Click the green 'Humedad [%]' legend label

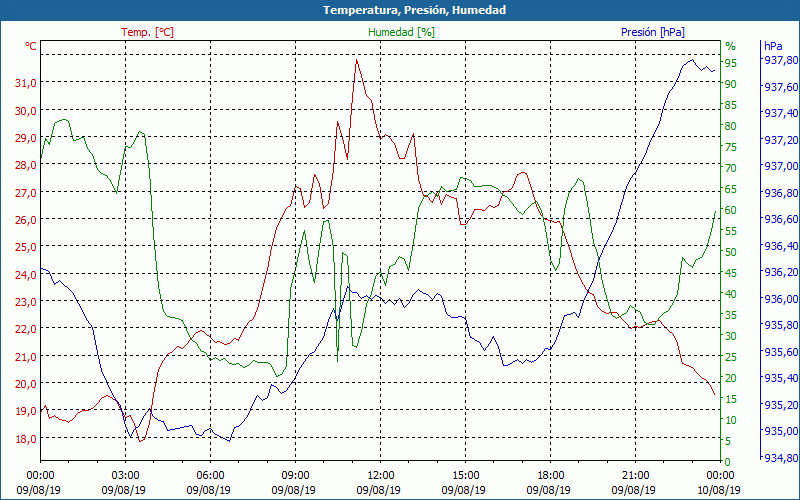(x=401, y=32)
